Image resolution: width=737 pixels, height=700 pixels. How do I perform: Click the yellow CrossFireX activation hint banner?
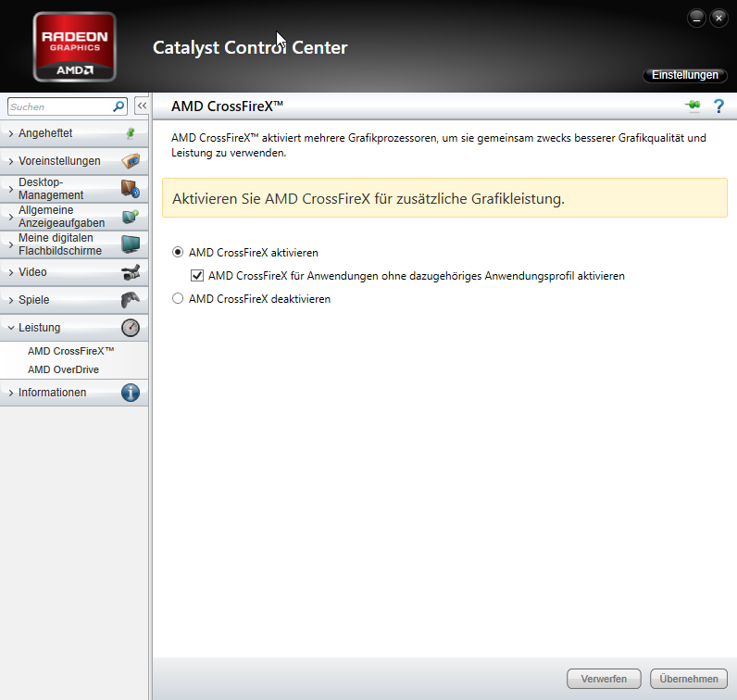click(x=444, y=198)
